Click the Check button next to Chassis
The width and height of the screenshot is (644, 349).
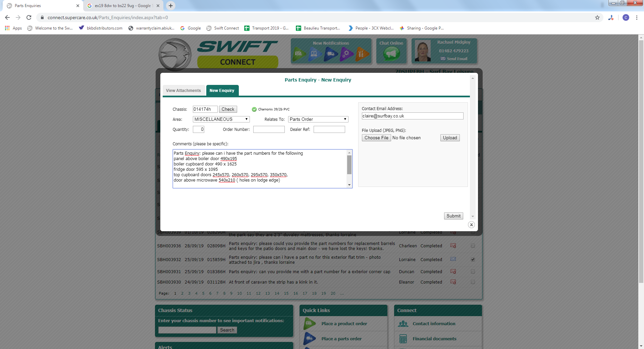[x=228, y=109]
